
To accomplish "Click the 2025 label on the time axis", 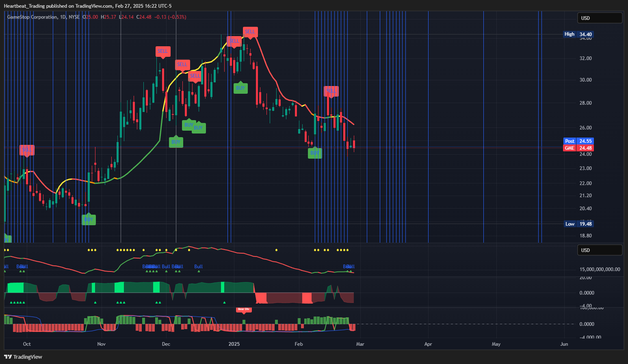I will 234,344.
